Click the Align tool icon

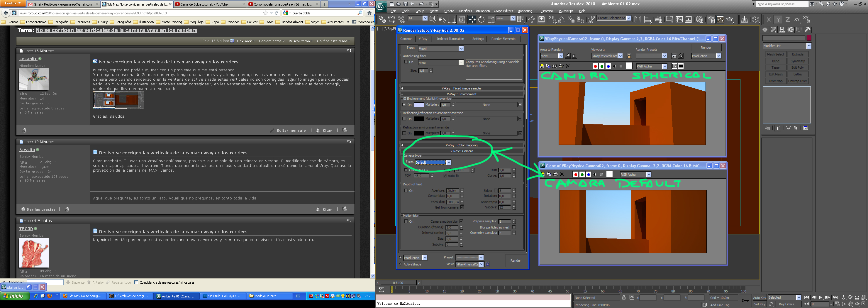tap(648, 20)
